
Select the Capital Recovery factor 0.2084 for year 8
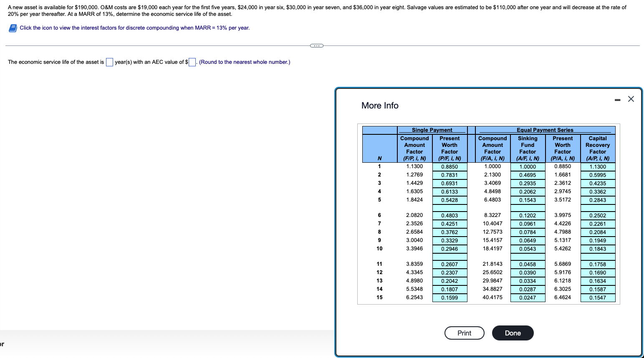point(598,232)
